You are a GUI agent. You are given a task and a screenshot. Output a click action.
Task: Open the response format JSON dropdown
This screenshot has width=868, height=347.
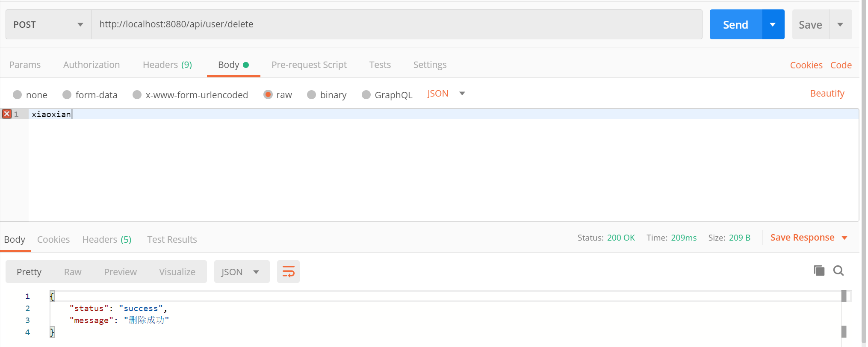242,272
